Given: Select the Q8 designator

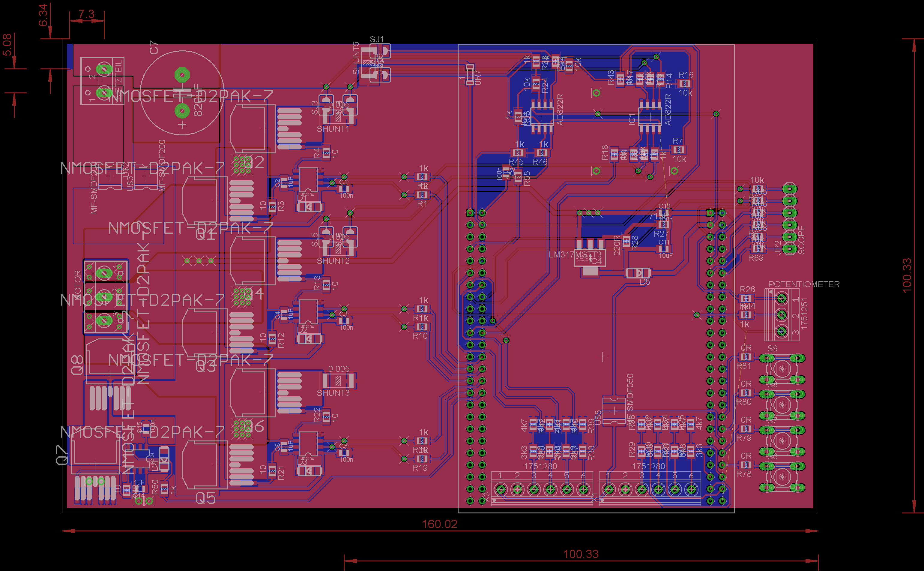Looking at the screenshot, I should 77,365.
